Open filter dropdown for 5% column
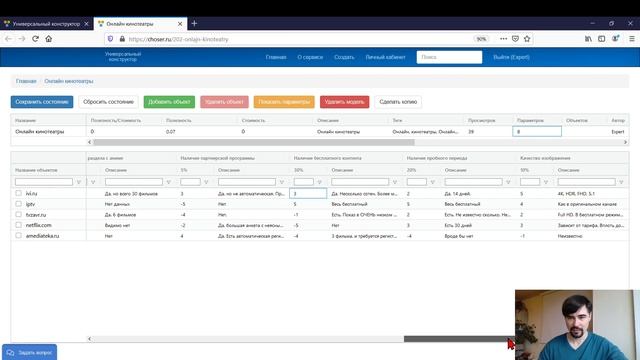The height and width of the screenshot is (360, 640). coord(206,182)
